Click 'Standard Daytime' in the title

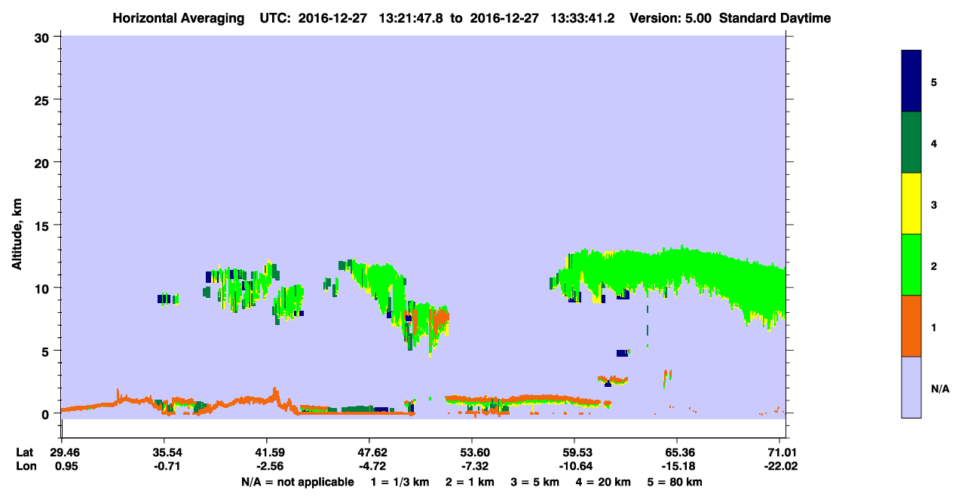pyautogui.click(x=775, y=18)
